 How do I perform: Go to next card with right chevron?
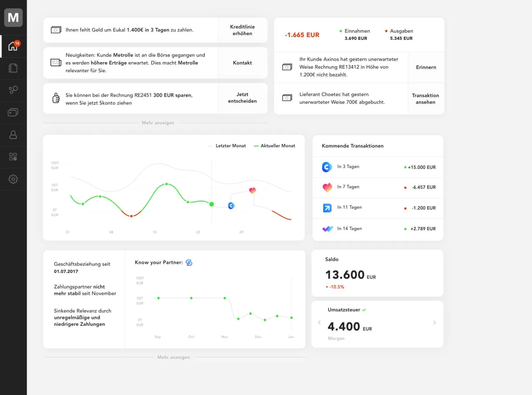click(434, 322)
